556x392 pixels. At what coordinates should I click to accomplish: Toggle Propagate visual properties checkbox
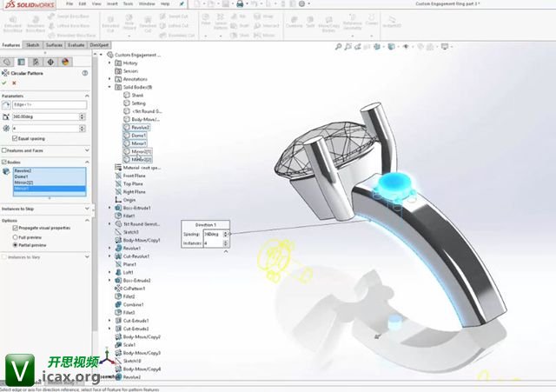pos(15,228)
